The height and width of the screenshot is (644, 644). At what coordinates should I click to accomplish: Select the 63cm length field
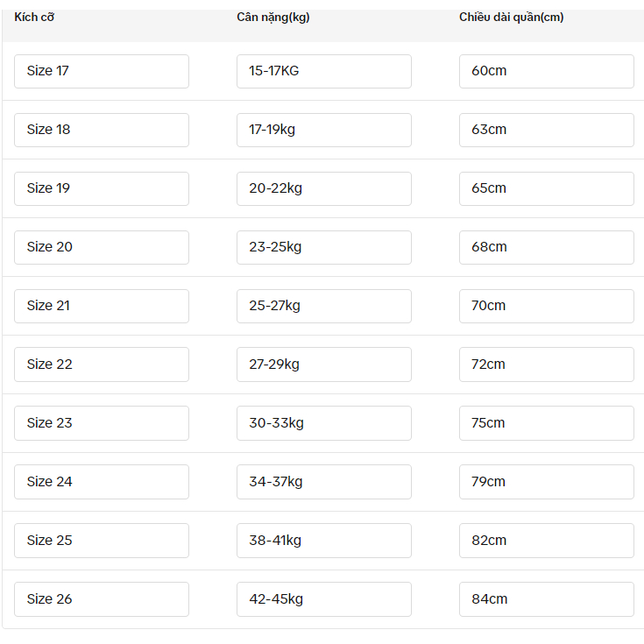click(x=547, y=130)
